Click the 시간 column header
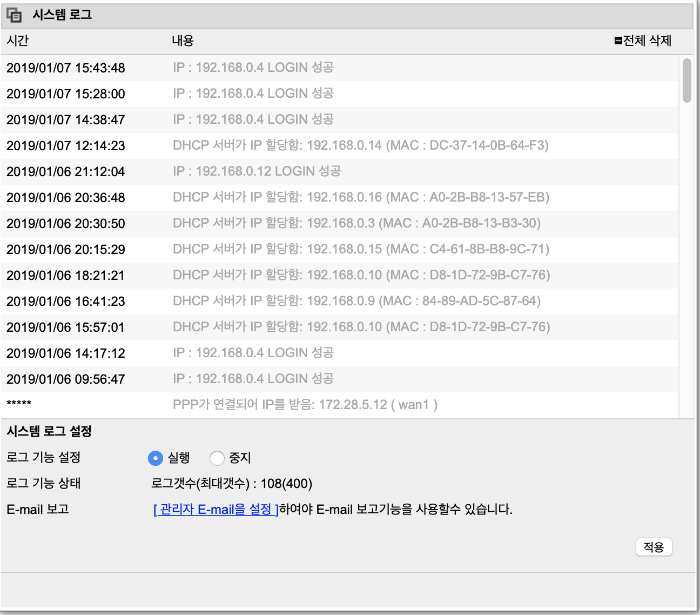 (18, 41)
